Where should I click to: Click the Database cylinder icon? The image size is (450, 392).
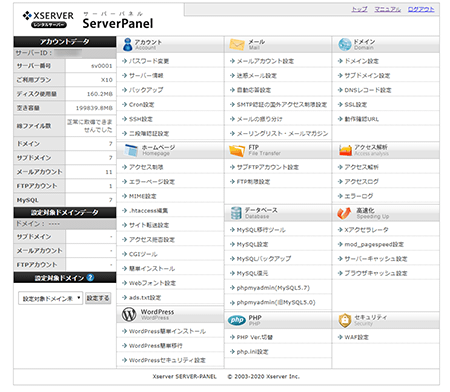[236, 213]
